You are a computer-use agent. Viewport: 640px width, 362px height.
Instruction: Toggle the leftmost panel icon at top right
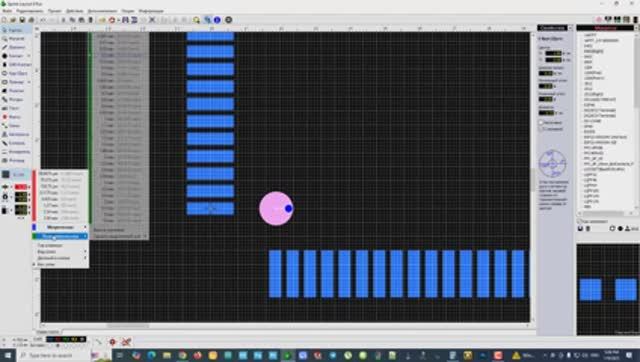tap(599, 20)
